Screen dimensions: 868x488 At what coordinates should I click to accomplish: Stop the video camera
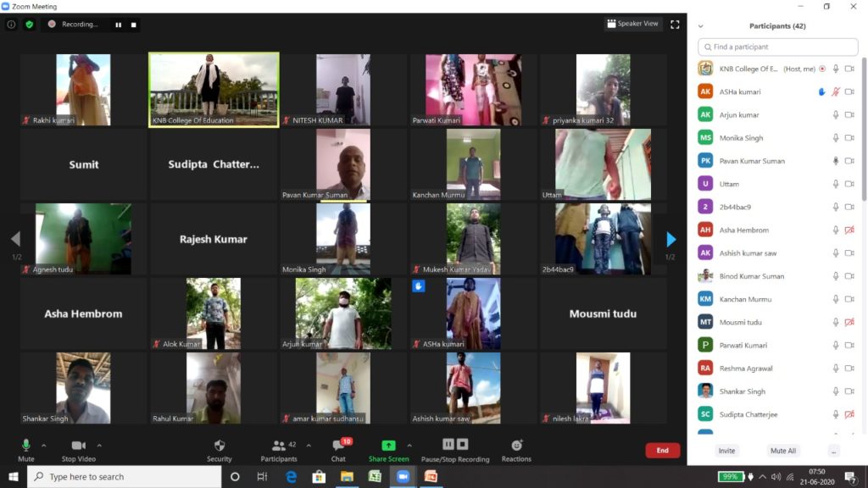[78, 446]
